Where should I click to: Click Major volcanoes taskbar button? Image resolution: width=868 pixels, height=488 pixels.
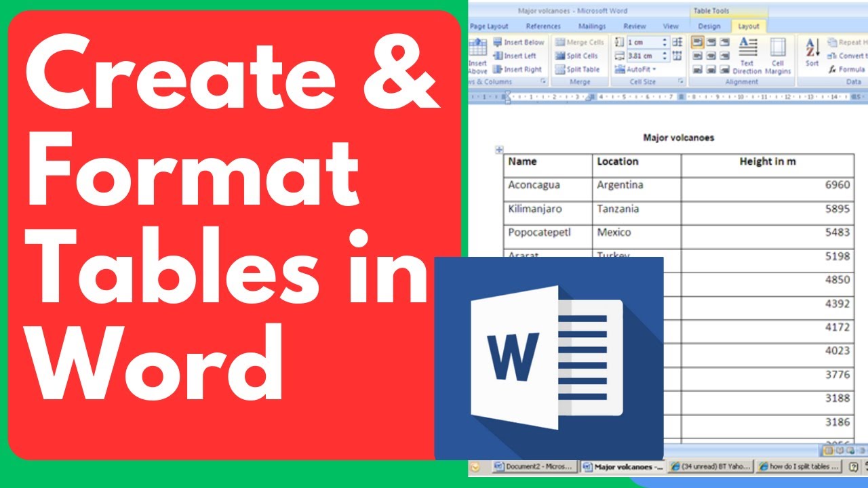(x=623, y=466)
